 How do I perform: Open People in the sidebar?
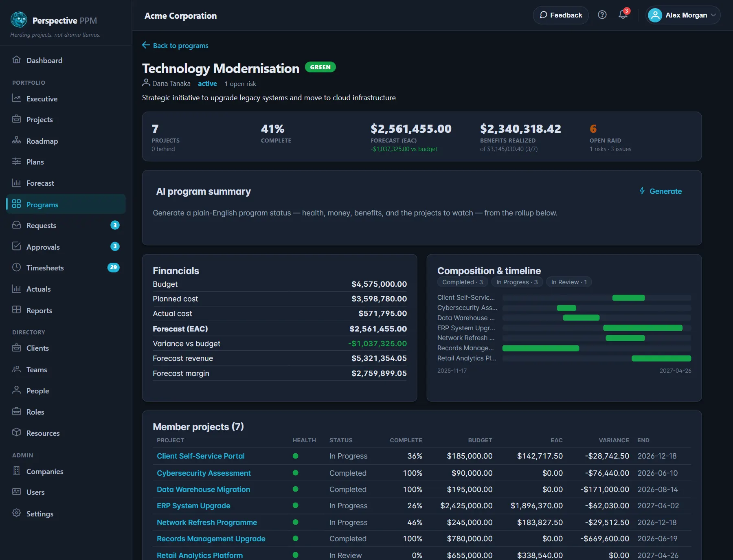66,391
